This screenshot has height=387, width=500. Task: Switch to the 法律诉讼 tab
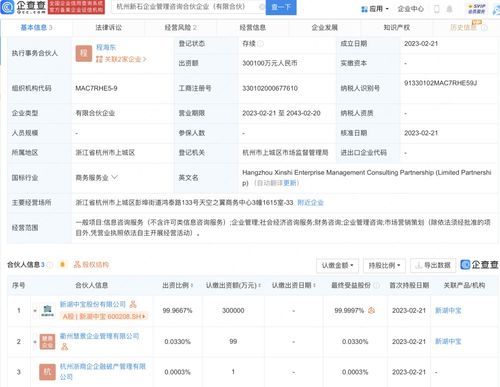[x=109, y=27]
